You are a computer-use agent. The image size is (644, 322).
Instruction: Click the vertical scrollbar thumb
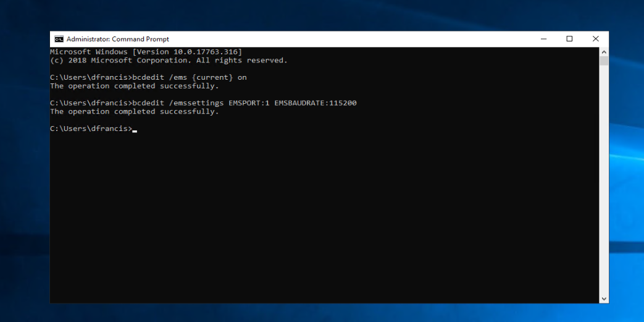(x=604, y=61)
